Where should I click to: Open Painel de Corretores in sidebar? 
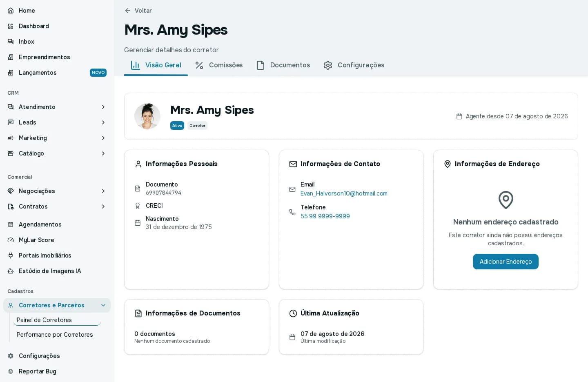pos(57,320)
